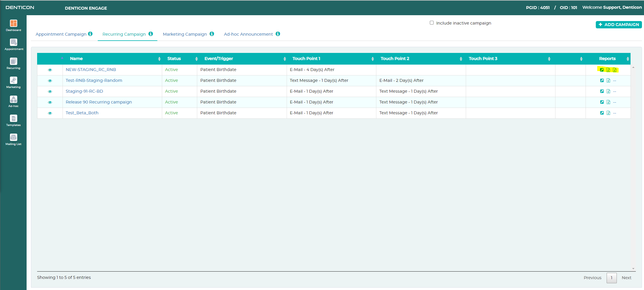This screenshot has width=644, height=290.
Task: Click the ADD CAMPAIGN button
Action: tap(619, 25)
